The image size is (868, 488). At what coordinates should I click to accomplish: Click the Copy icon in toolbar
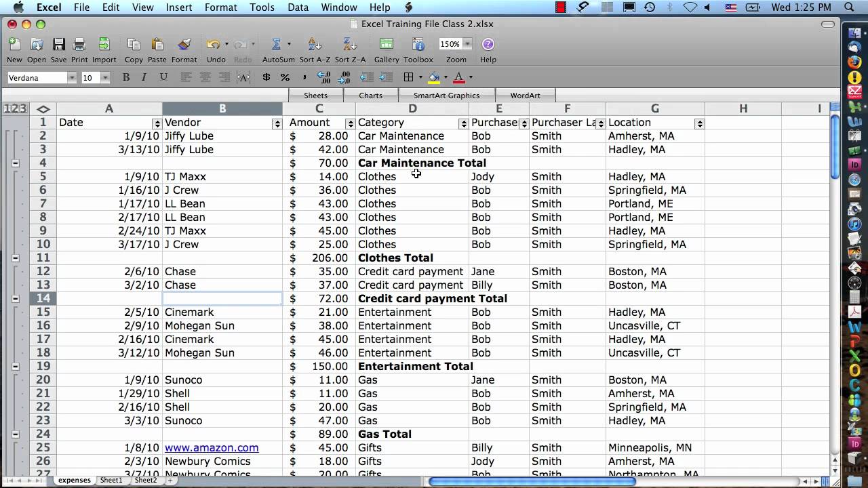point(134,44)
